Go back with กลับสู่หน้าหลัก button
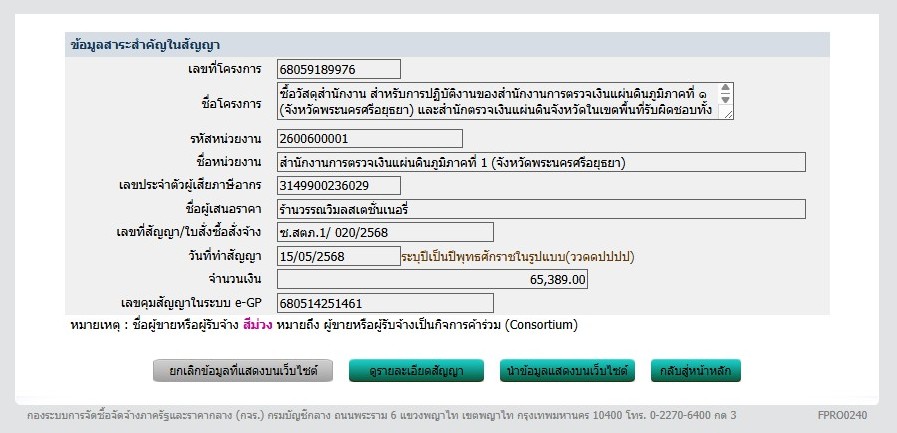 point(695,371)
